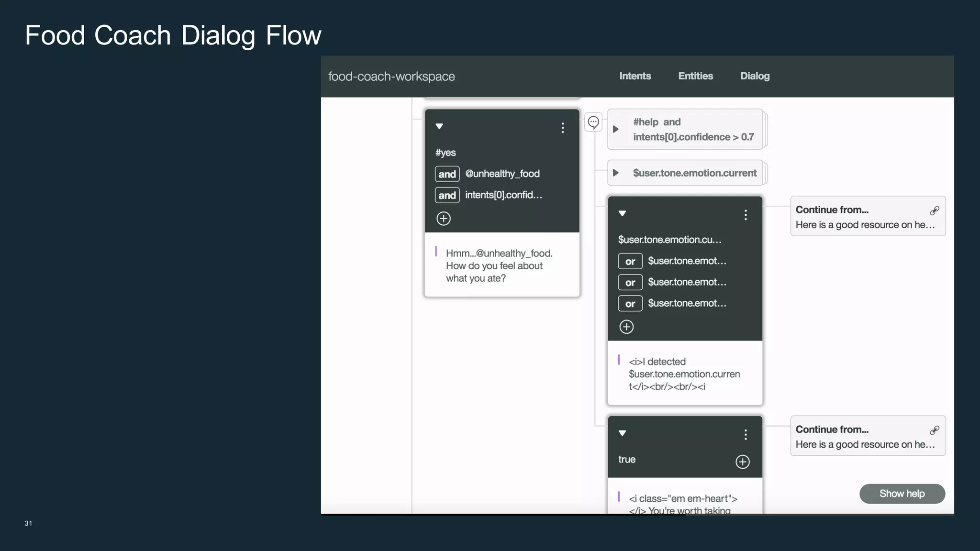980x551 pixels.
Task: Open the #yes node options menu
Action: click(563, 128)
